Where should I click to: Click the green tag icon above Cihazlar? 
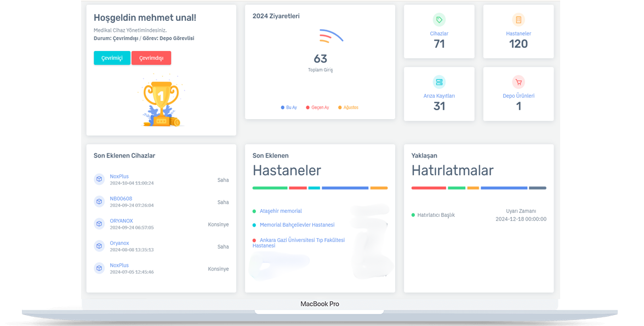[x=439, y=20]
